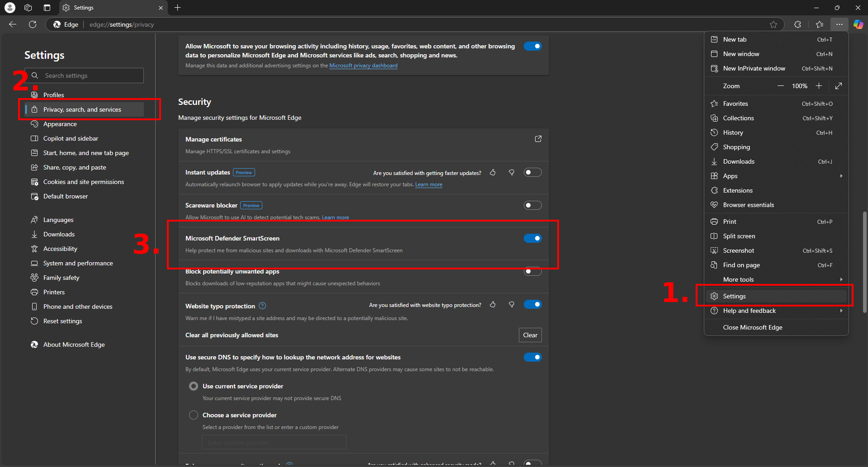
Task: Enable the Scareware blocker toggle
Action: tap(533, 205)
